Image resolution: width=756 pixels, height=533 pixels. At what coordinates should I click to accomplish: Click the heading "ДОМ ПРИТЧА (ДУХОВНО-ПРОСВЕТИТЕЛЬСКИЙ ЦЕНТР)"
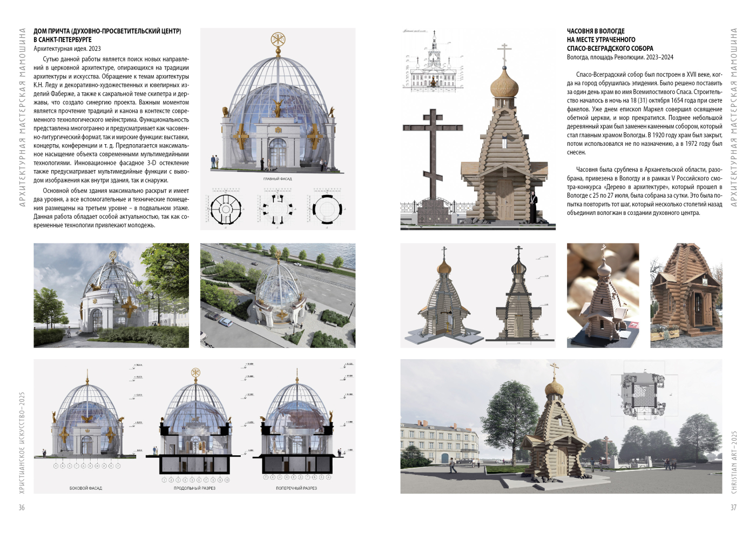[x=107, y=31]
